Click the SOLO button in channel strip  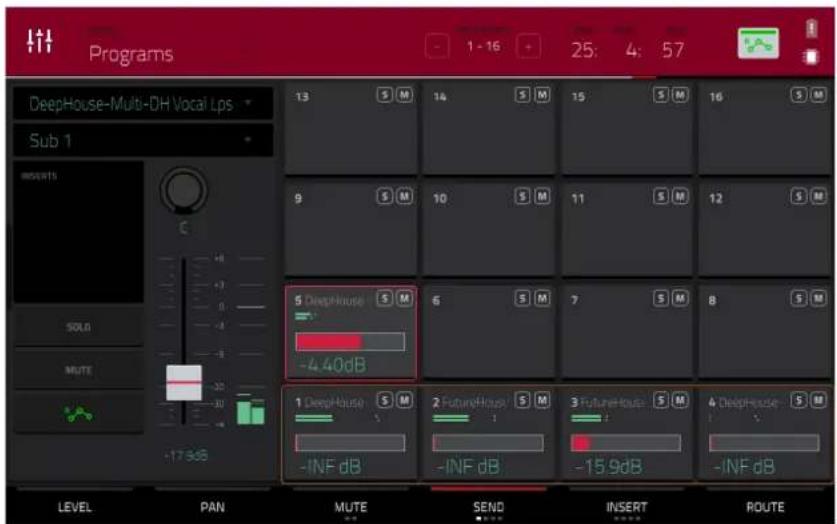78,327
